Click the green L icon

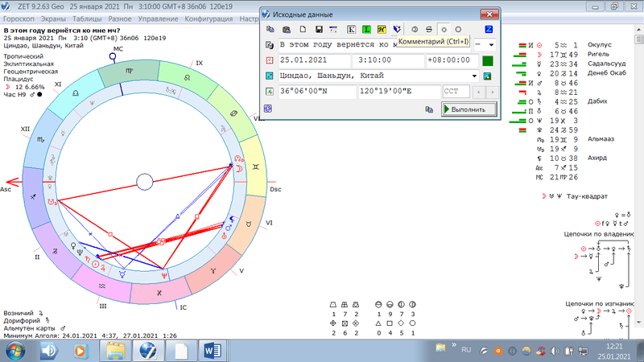point(365,29)
